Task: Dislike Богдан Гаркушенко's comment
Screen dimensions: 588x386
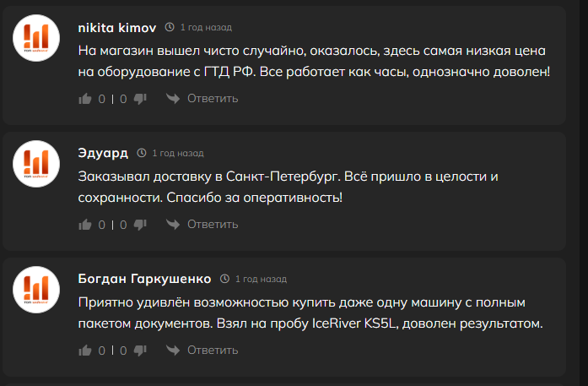Action: tap(140, 351)
